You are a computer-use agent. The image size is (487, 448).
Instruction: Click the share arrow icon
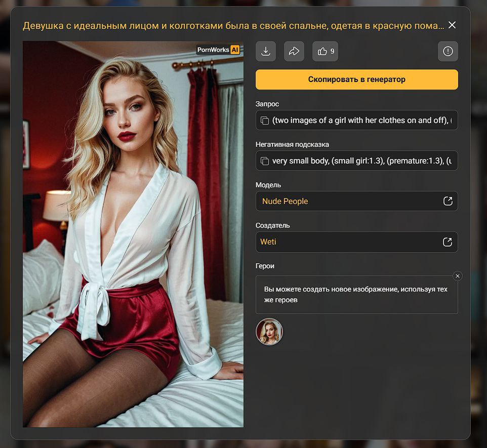tap(294, 51)
